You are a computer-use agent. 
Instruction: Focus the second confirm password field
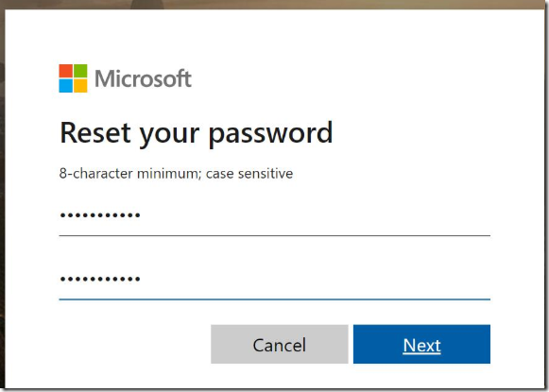point(274,280)
